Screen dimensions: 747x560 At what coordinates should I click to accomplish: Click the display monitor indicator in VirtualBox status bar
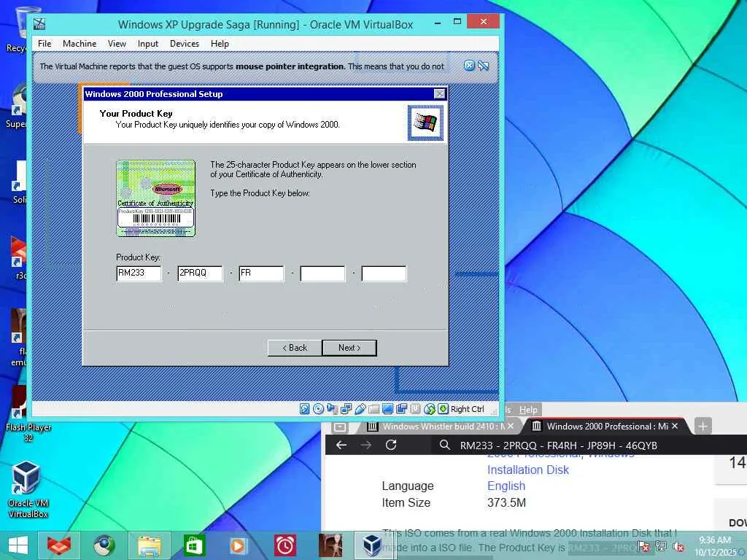[387, 408]
